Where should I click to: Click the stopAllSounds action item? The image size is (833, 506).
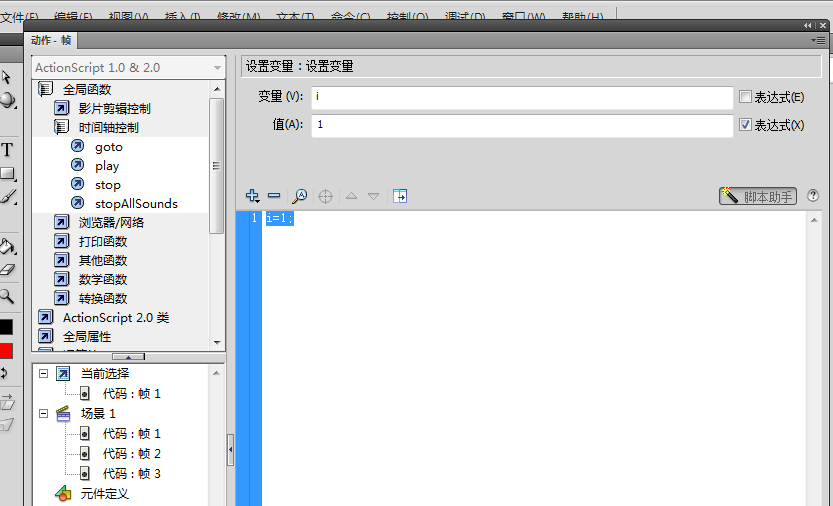(x=136, y=204)
